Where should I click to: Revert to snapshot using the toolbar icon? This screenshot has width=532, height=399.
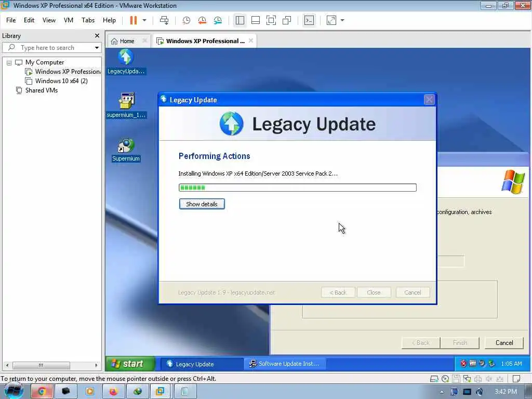click(x=202, y=20)
